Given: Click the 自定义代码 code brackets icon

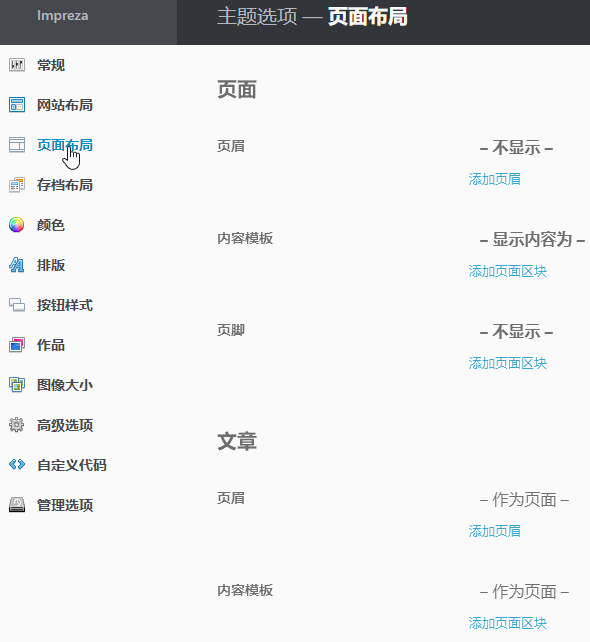Looking at the screenshot, I should pos(17,464).
